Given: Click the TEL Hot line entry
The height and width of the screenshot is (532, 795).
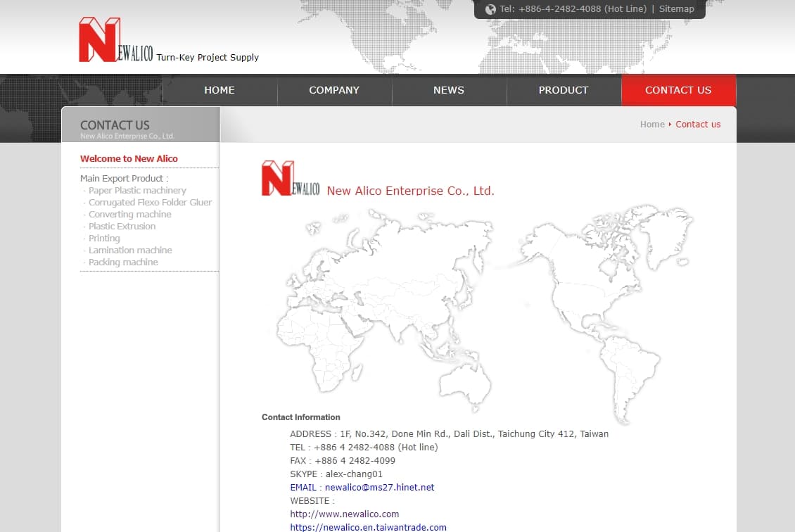Looking at the screenshot, I should [364, 448].
